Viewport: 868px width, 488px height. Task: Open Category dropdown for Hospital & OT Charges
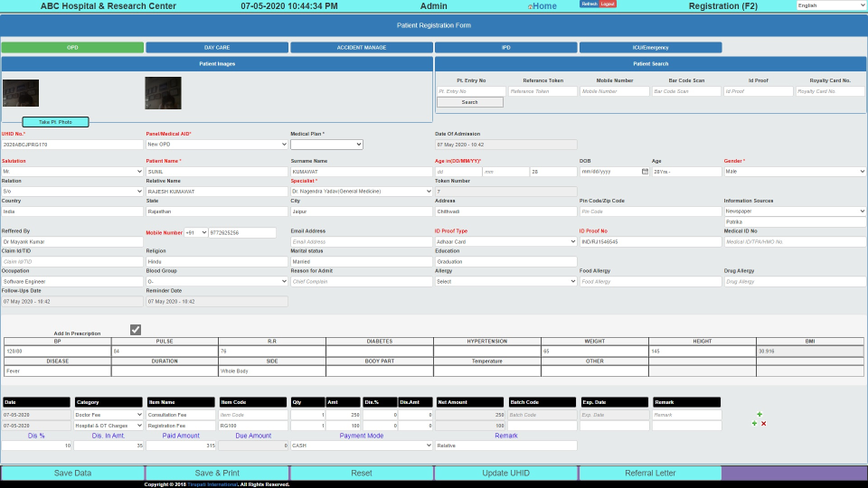coord(108,426)
